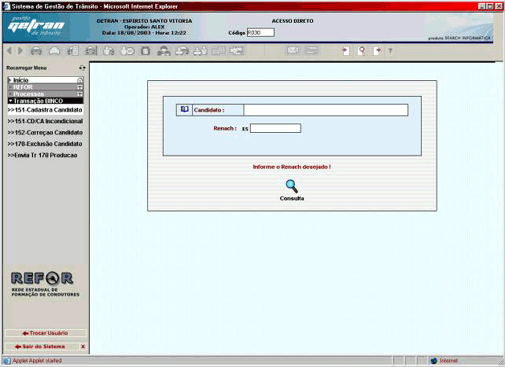This screenshot has height=367, width=505.
Task: Click the red X beside Sair do Sistema
Action: coord(83,347)
